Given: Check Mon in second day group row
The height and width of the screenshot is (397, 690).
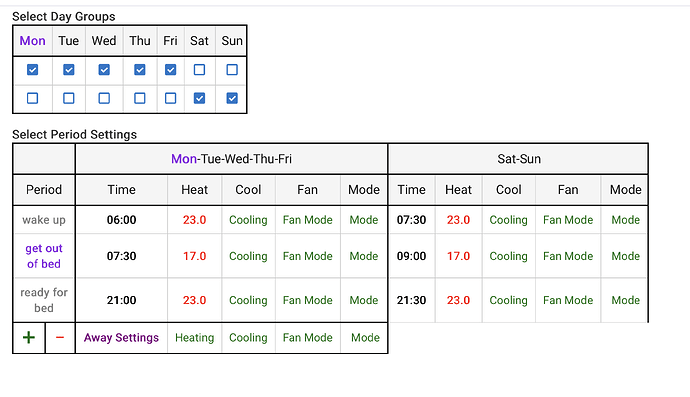Looking at the screenshot, I should click(x=33, y=98).
